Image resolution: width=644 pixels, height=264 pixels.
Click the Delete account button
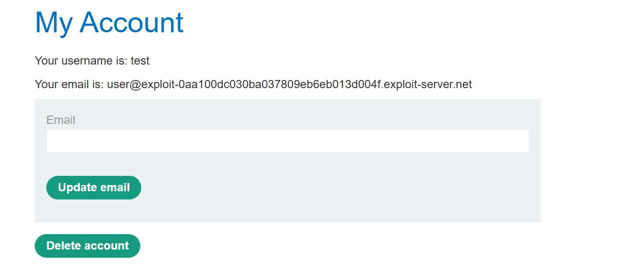(x=87, y=246)
